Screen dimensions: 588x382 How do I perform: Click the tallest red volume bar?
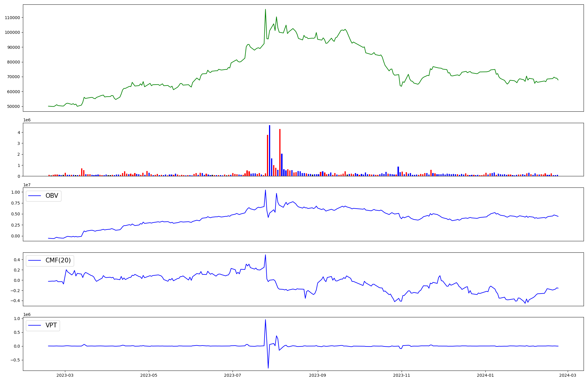(280, 153)
